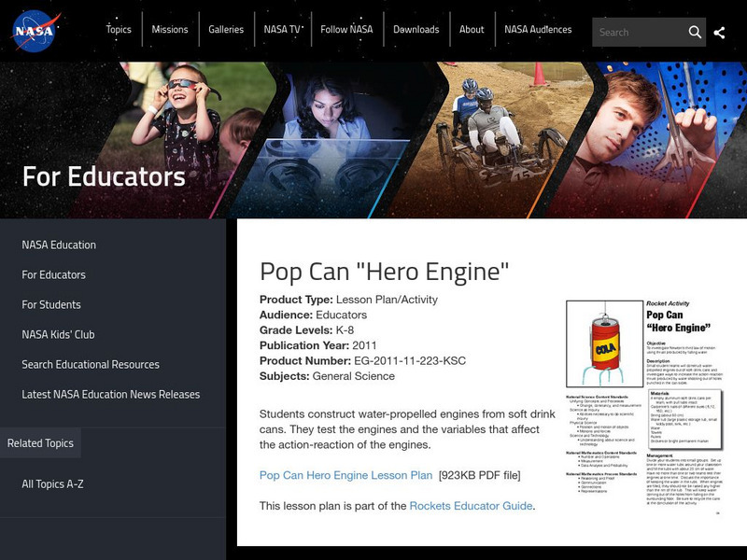This screenshot has width=747, height=560.
Task: Open the Topics menu
Action: (119, 30)
